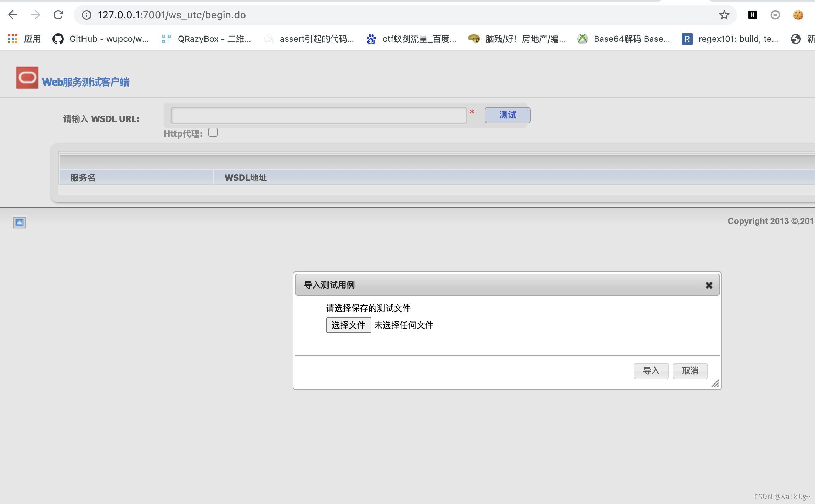Open the H extension icon
Screen dimensions: 815x504
(x=753, y=15)
